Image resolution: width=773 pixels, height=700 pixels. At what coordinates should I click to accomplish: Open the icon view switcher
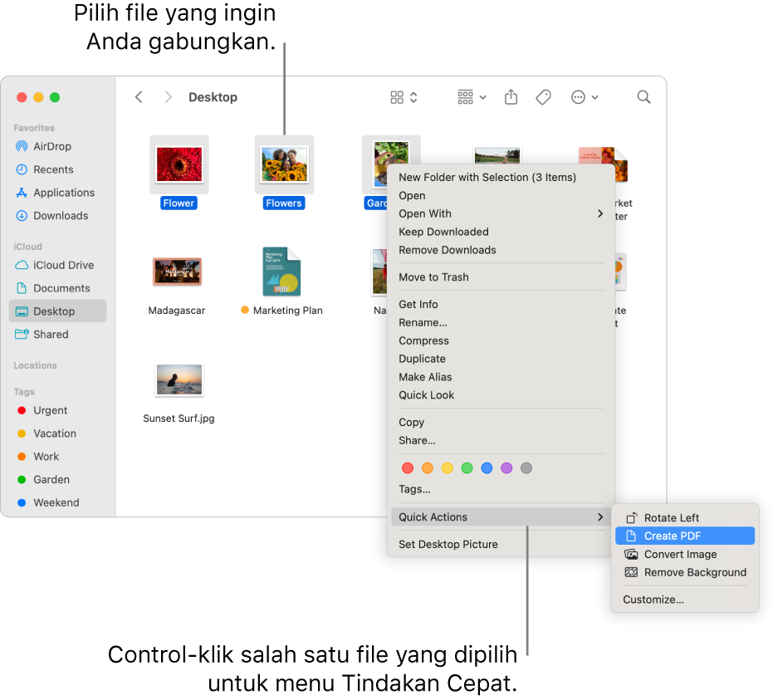(404, 97)
